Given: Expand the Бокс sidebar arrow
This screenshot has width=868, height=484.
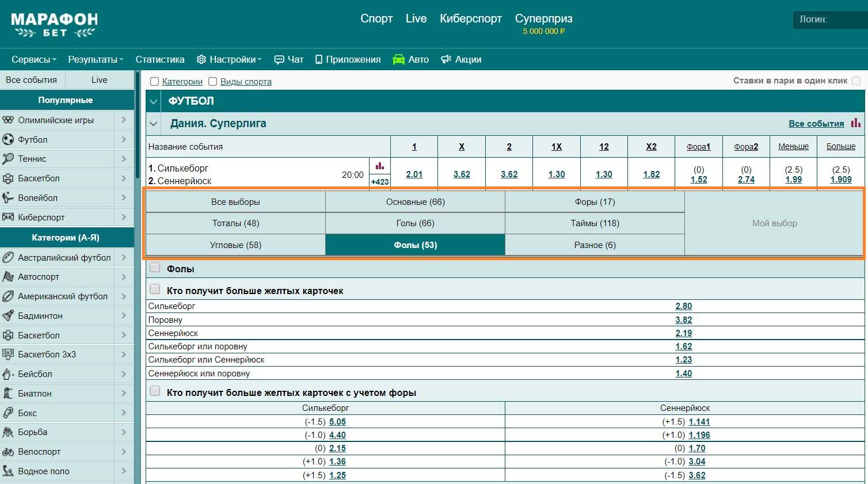Looking at the screenshot, I should [124, 413].
